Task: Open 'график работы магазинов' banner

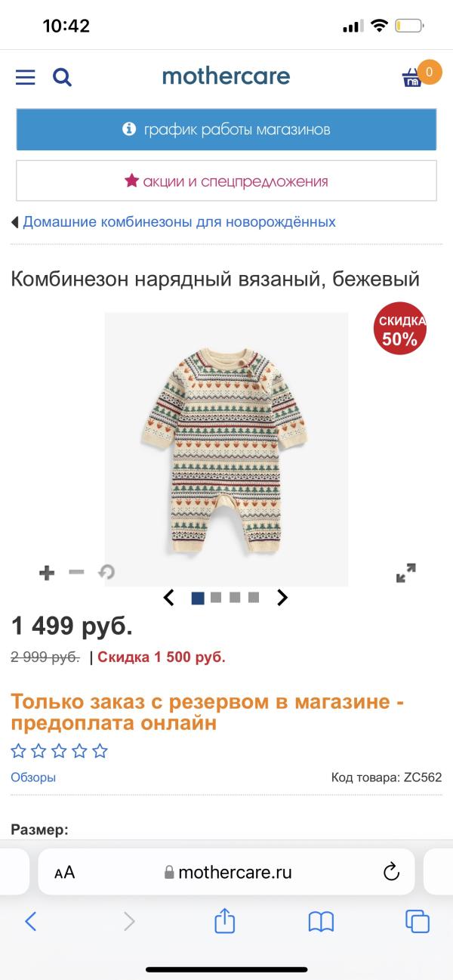Action: point(226,129)
